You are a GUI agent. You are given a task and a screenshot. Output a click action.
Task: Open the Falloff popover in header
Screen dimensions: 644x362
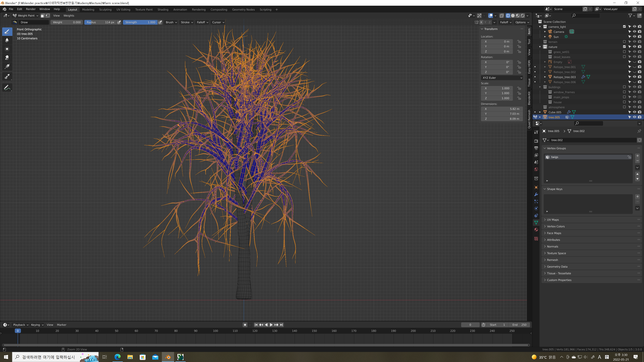202,22
